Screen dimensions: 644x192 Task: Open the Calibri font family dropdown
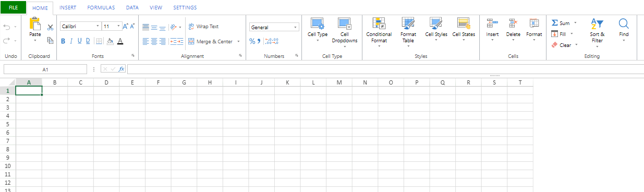(98, 26)
